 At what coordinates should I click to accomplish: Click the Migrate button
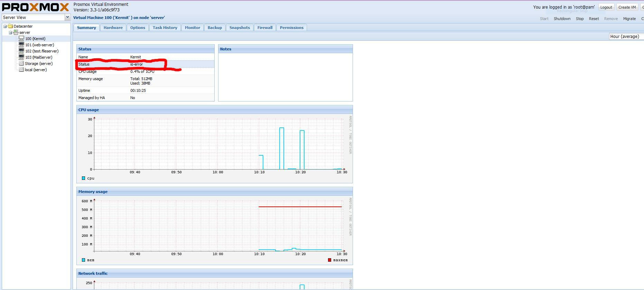(x=629, y=19)
